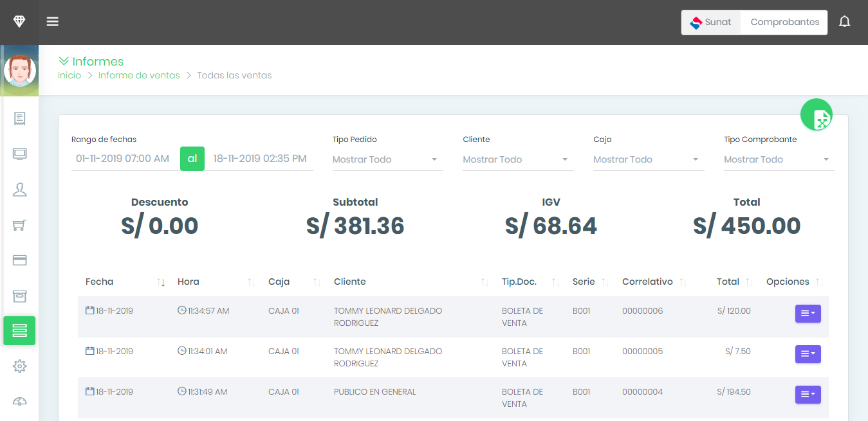Open the settings gear sidebar icon

[19, 366]
